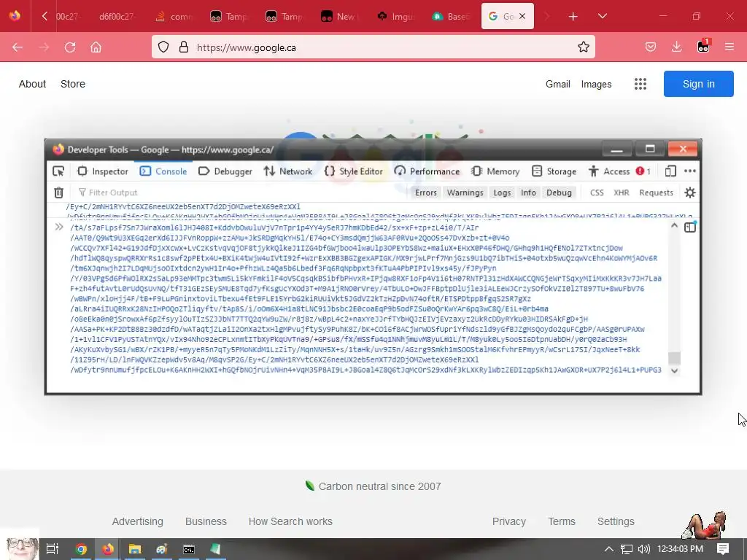Toggle the Warnings filter
The width and height of the screenshot is (747, 560).
tap(465, 192)
